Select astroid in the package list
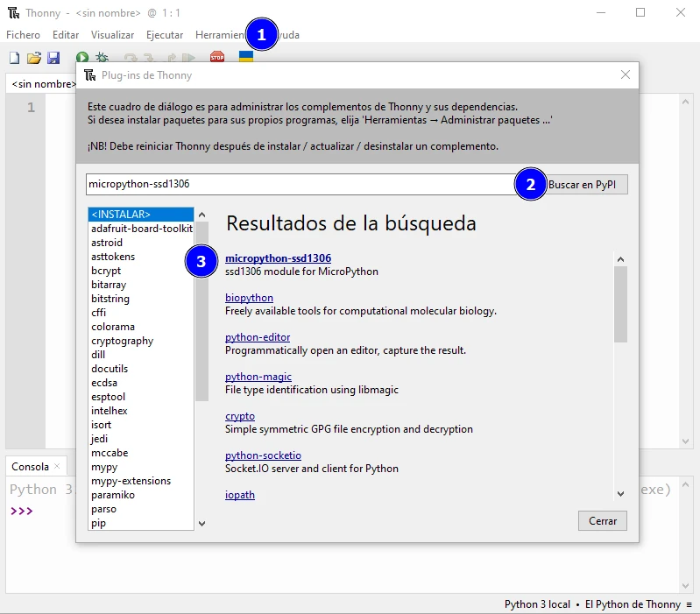Image resolution: width=700 pixels, height=614 pixels. [x=141, y=243]
